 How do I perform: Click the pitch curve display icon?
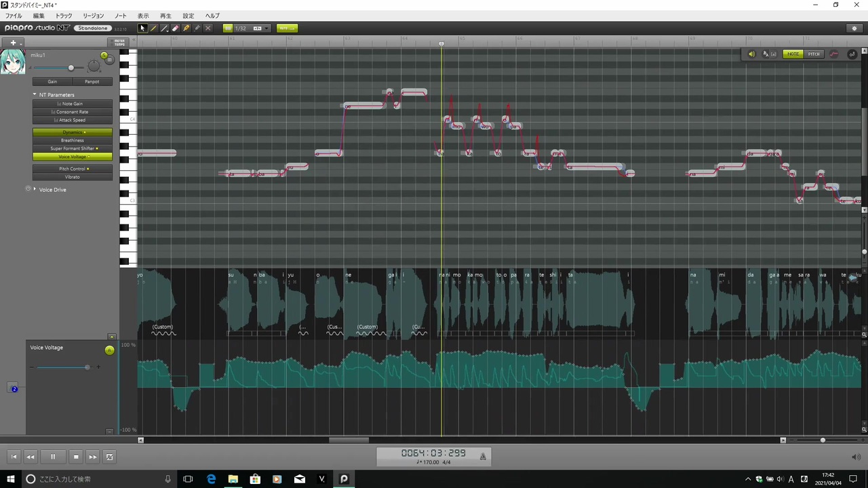833,54
